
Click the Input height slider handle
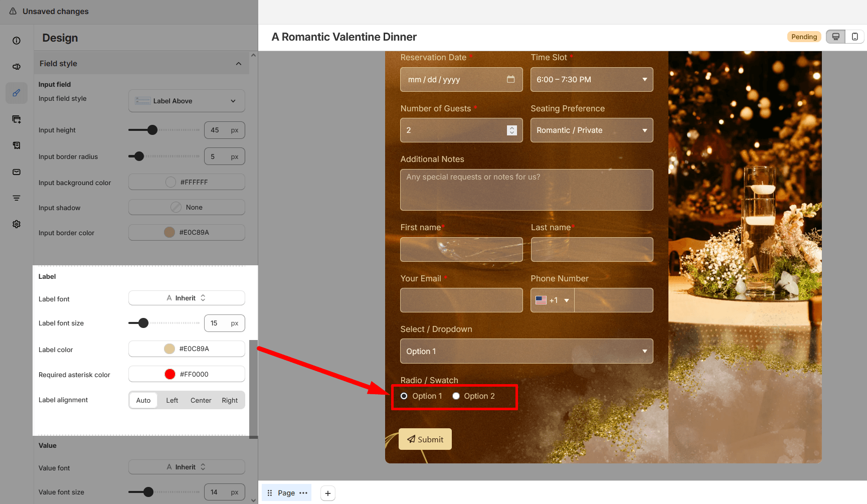tap(152, 130)
